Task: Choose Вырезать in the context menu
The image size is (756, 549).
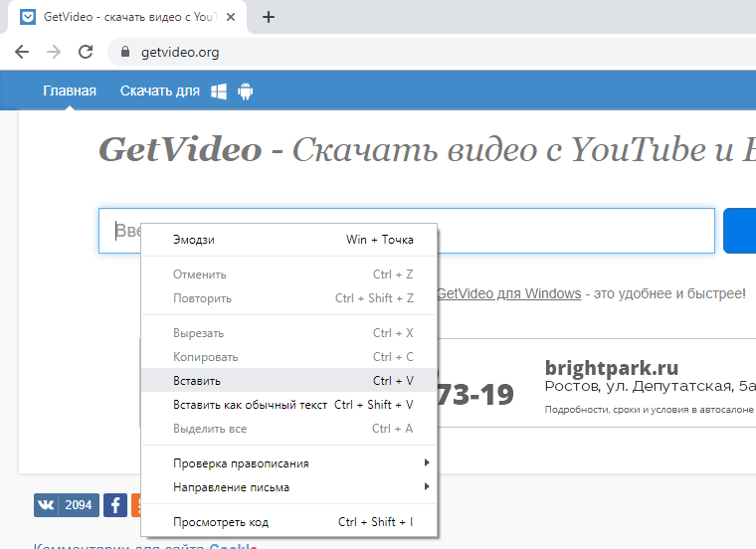Action: click(x=289, y=333)
